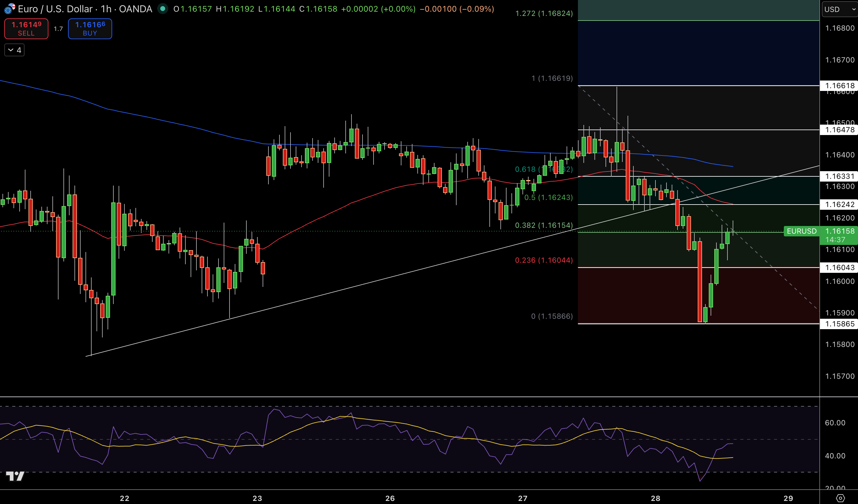Click the 40.00 RSI scale label
Screen dimensions: 858x504
835,456
